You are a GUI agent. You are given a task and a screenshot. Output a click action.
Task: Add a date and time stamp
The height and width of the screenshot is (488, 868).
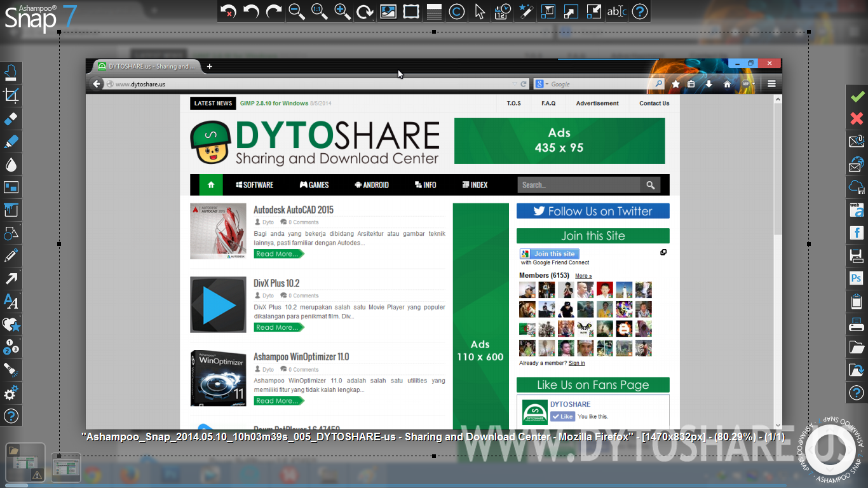503,11
